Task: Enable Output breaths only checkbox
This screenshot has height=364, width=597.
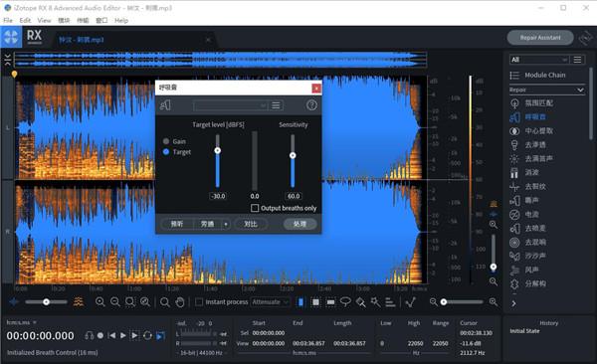Action: (255, 208)
